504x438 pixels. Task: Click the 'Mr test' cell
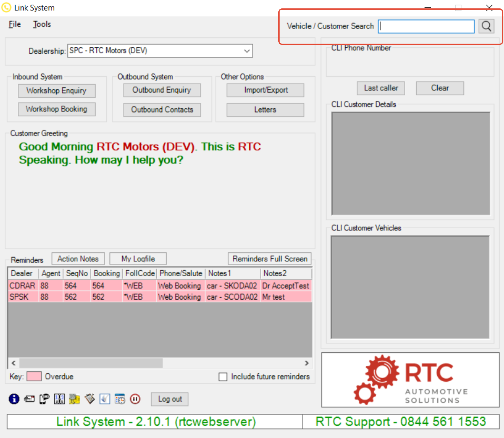[286, 297]
